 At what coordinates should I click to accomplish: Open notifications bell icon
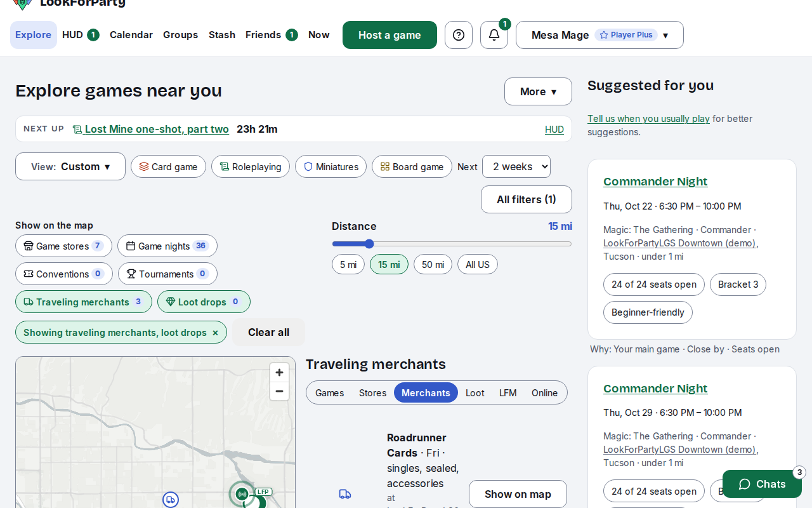click(494, 35)
